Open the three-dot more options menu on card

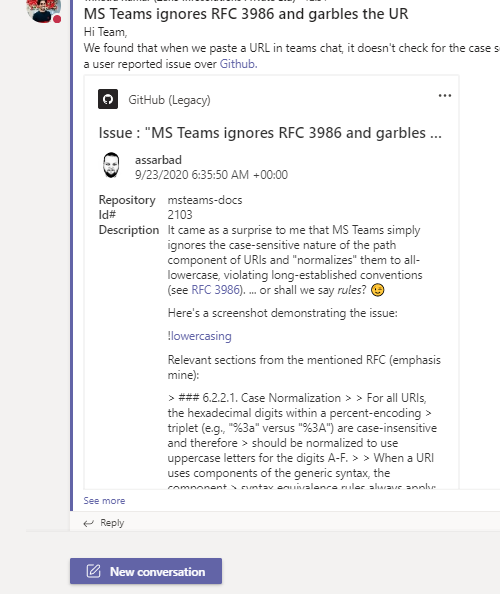(445, 95)
